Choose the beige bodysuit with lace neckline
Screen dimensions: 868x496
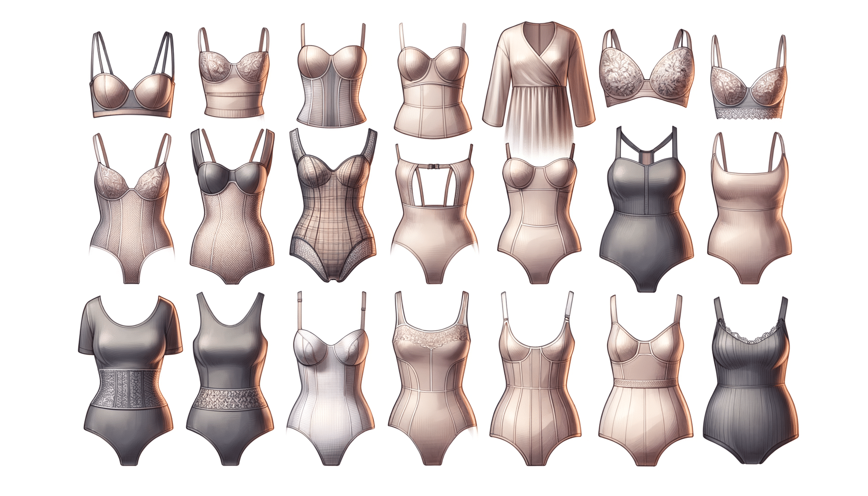(432, 383)
